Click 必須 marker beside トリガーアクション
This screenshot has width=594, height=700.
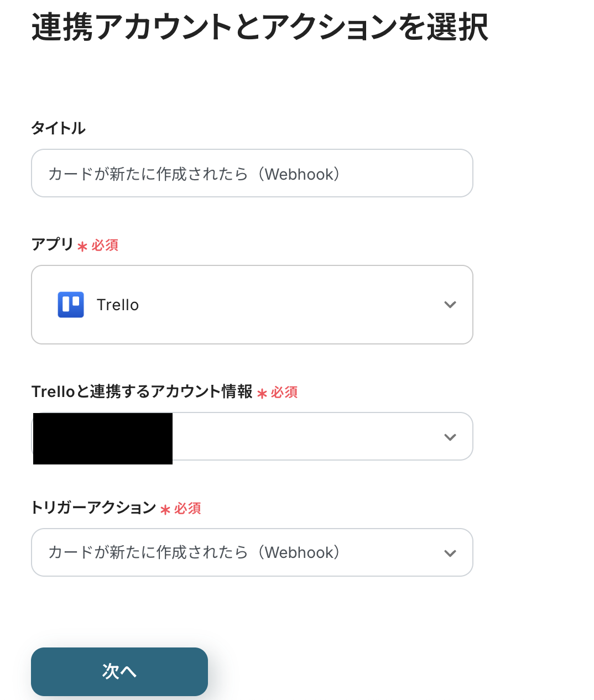pos(187,509)
